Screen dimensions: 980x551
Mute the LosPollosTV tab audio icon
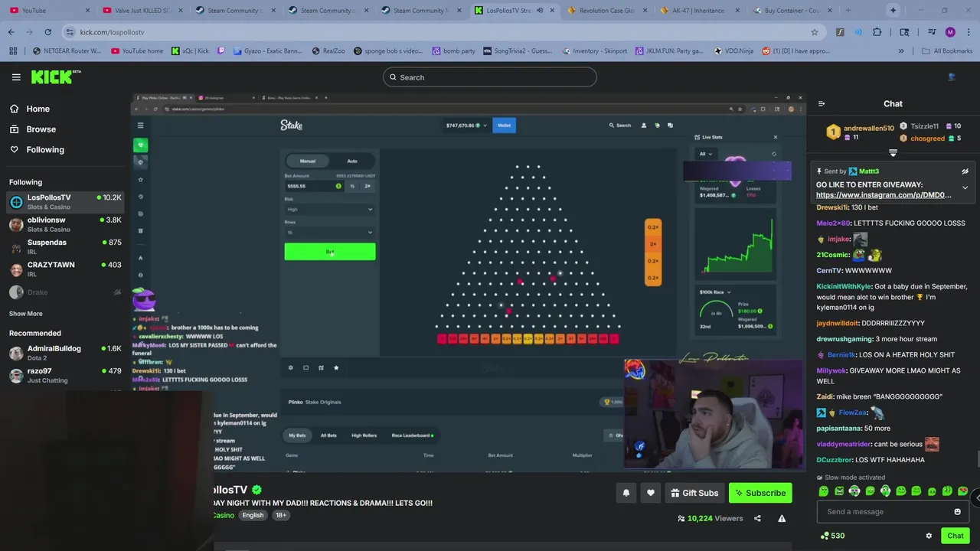[540, 11]
